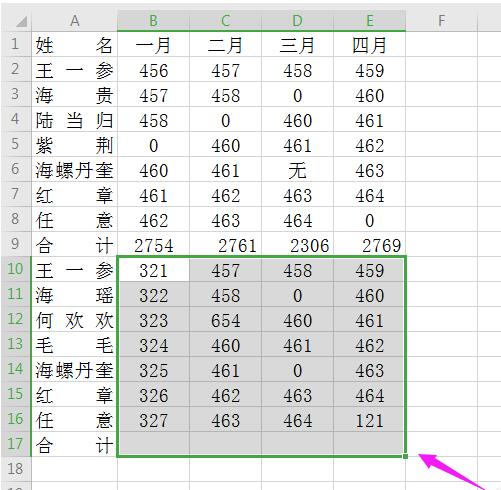Screen dimensions: 501x490
Task: Click cell with value 323
Action: click(153, 320)
